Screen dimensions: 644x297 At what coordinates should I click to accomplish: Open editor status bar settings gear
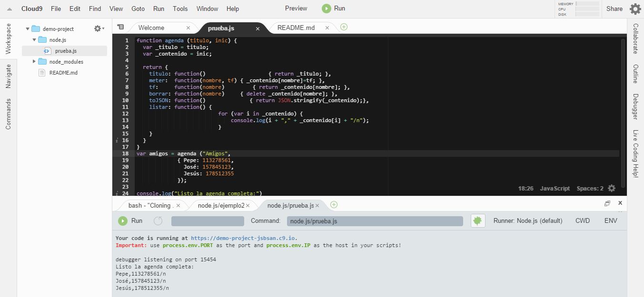612,188
